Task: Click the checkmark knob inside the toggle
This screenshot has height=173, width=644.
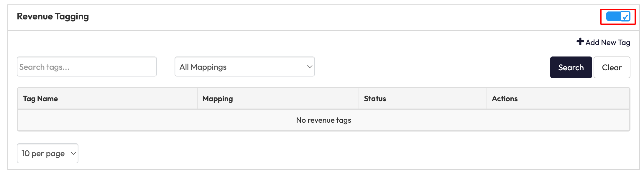Action: 625,17
